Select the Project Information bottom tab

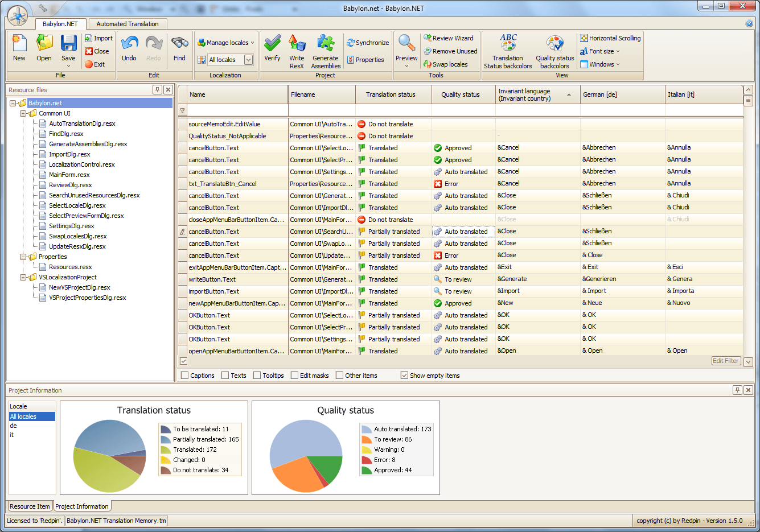pos(81,506)
